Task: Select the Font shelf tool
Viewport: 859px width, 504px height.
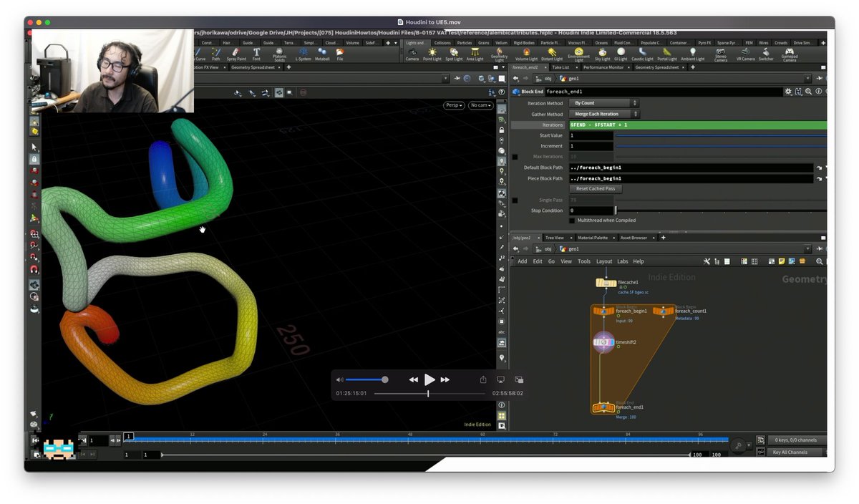Action: click(x=256, y=54)
